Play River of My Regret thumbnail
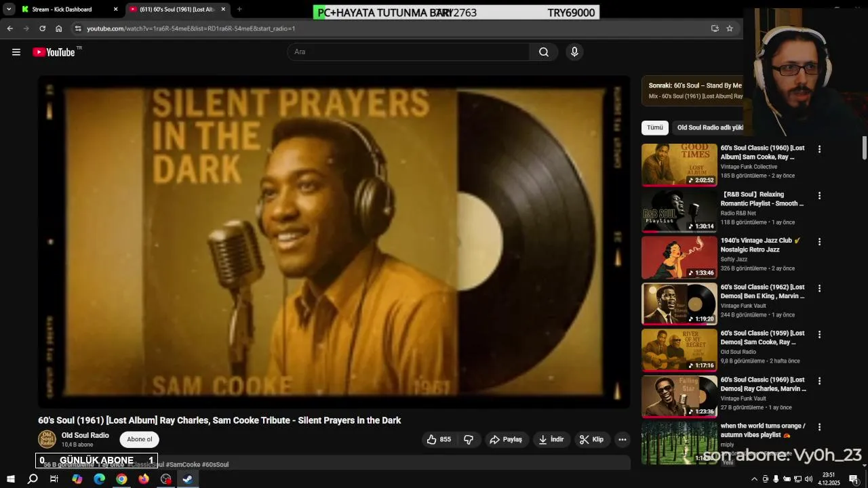 (679, 350)
